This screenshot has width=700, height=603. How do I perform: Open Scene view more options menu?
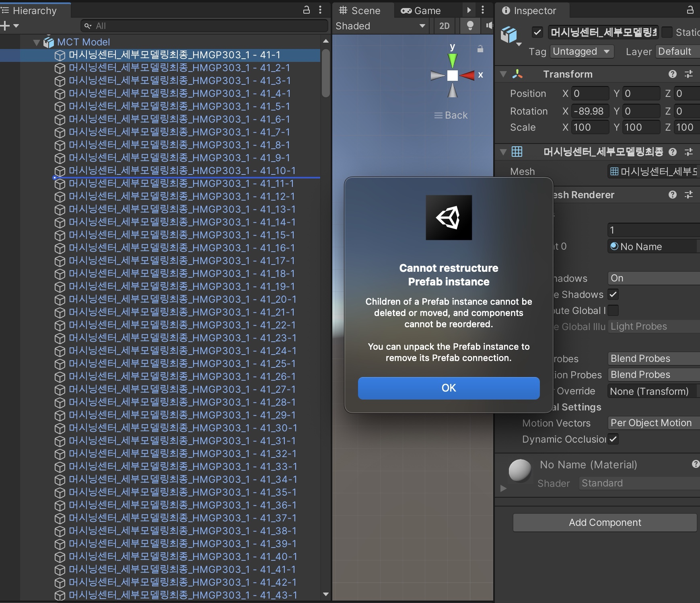tap(483, 10)
